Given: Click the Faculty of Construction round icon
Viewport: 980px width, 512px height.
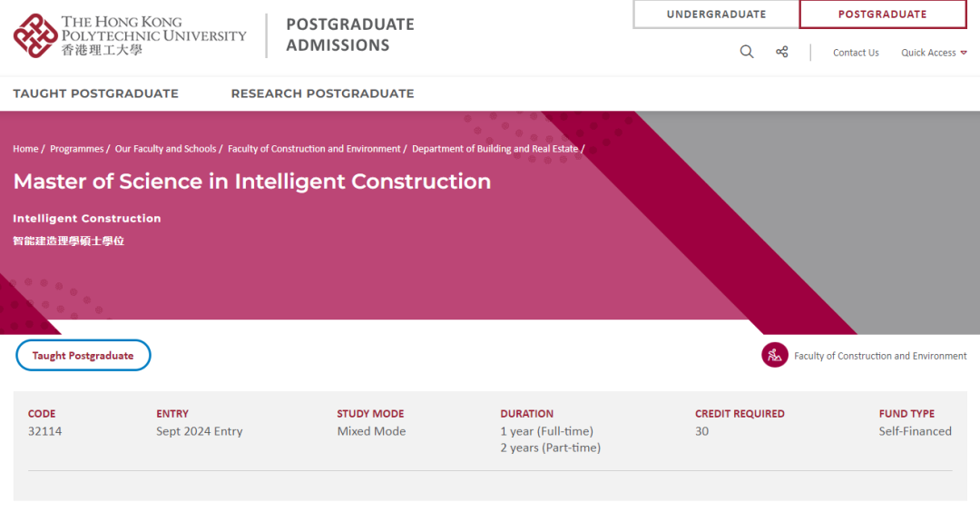Looking at the screenshot, I should [x=774, y=355].
